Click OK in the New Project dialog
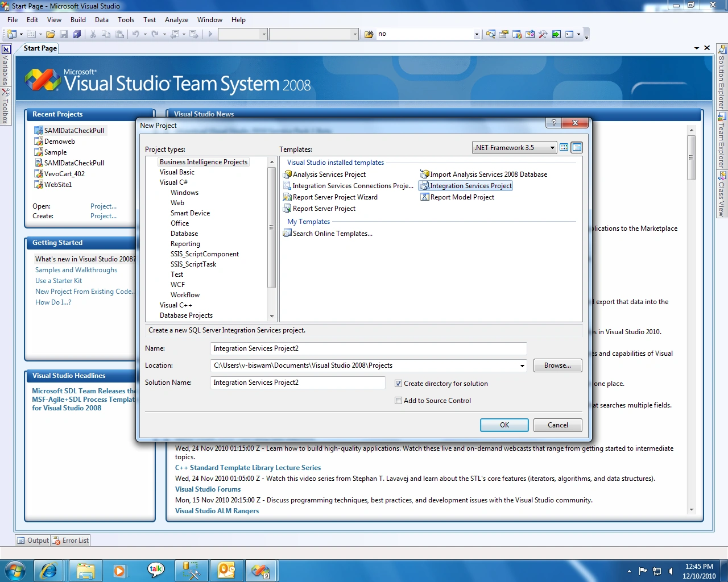This screenshot has height=582, width=728. pyautogui.click(x=504, y=425)
